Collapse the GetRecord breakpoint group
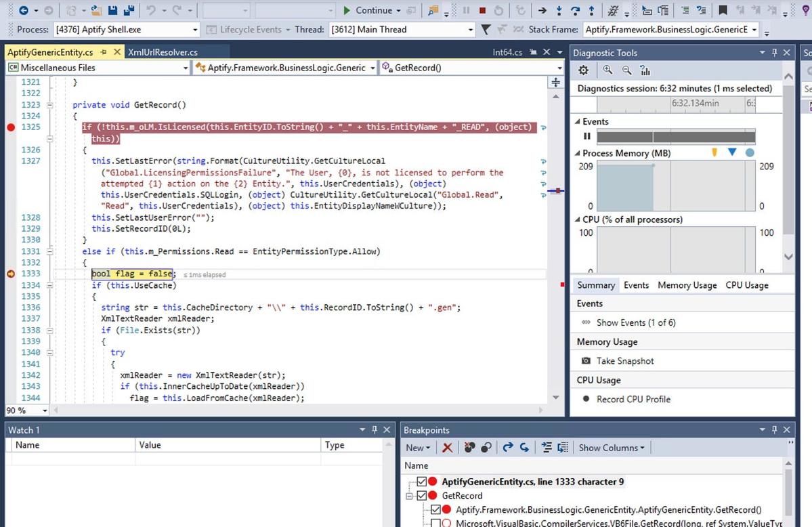Screen dimensions: 812x527 (x=408, y=494)
